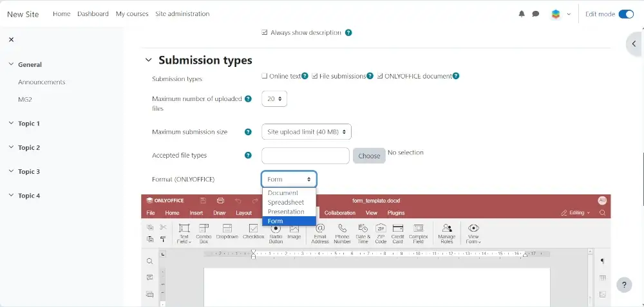Viewport: 644px width, 307px height.
Task: Open Site administration in the top menu
Action: click(182, 14)
